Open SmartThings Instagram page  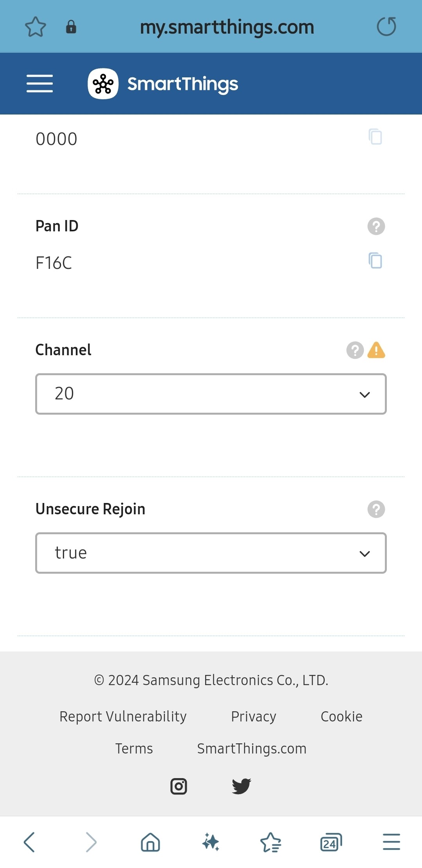pyautogui.click(x=179, y=786)
